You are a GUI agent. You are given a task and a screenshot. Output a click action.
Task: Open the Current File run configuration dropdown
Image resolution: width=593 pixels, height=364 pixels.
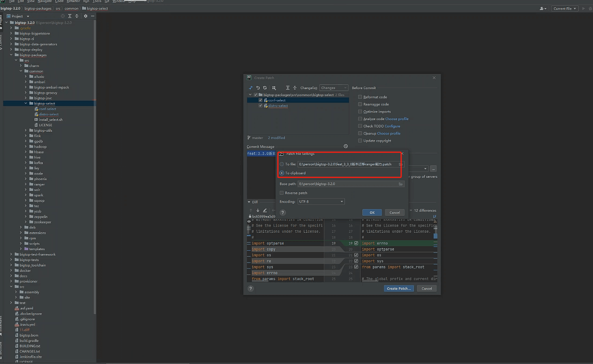[x=565, y=9]
